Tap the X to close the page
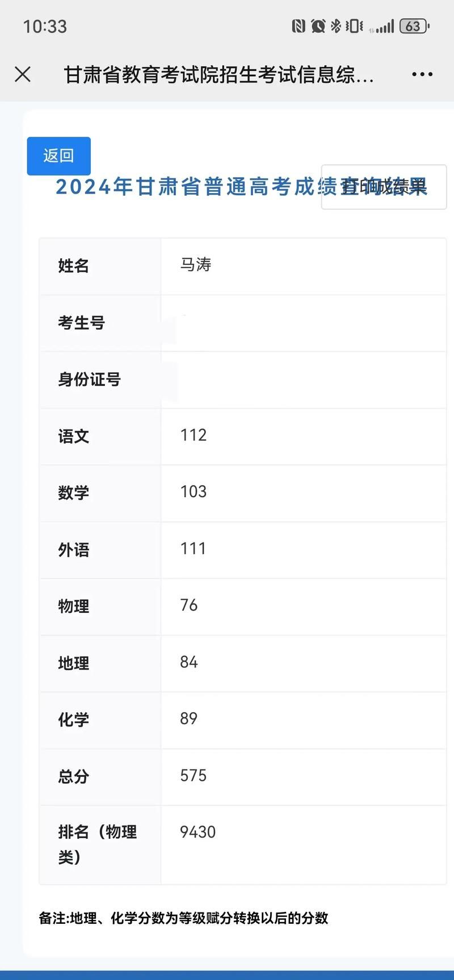Screen dimensions: 454x980 [23, 74]
